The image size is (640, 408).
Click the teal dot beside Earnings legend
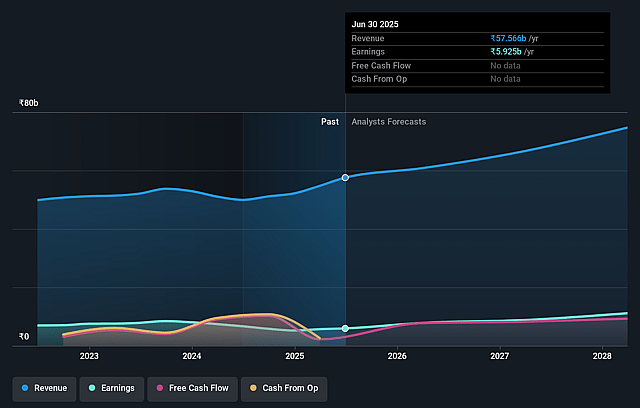click(x=92, y=387)
